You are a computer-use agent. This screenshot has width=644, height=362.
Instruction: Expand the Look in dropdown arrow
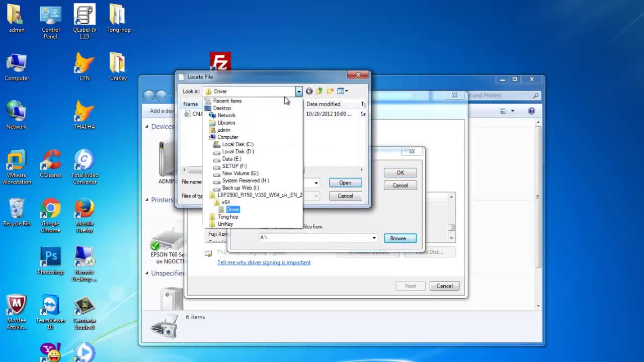pos(299,91)
